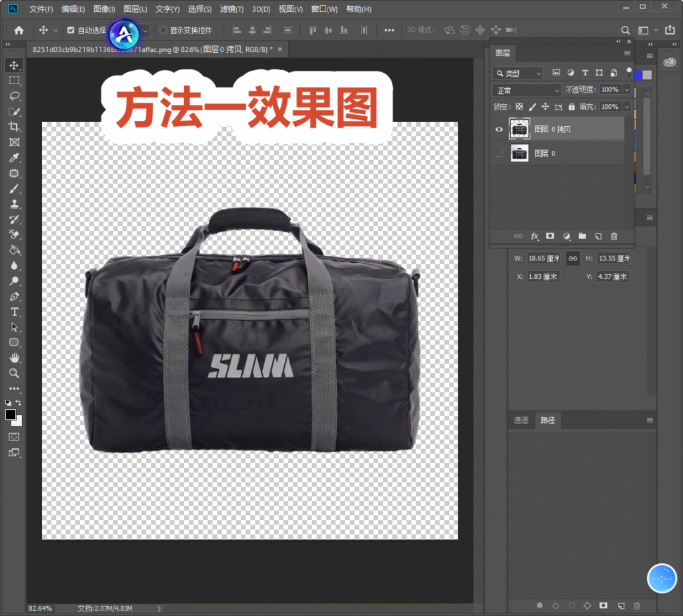
Task: Select the Clone Stamp tool
Action: click(14, 204)
